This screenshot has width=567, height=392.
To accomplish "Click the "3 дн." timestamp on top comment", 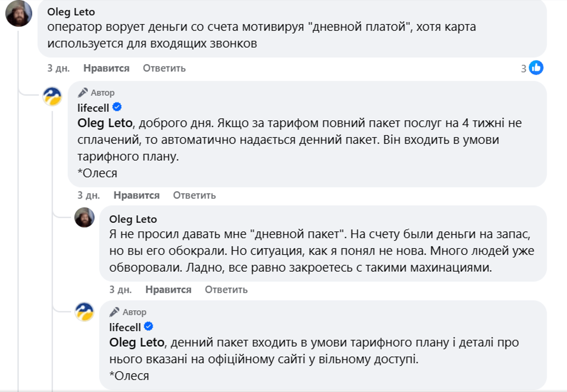I will 58,68.
